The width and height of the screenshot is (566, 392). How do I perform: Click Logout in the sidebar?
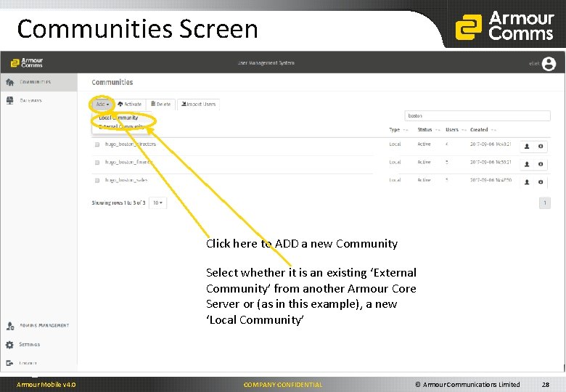click(x=38, y=363)
